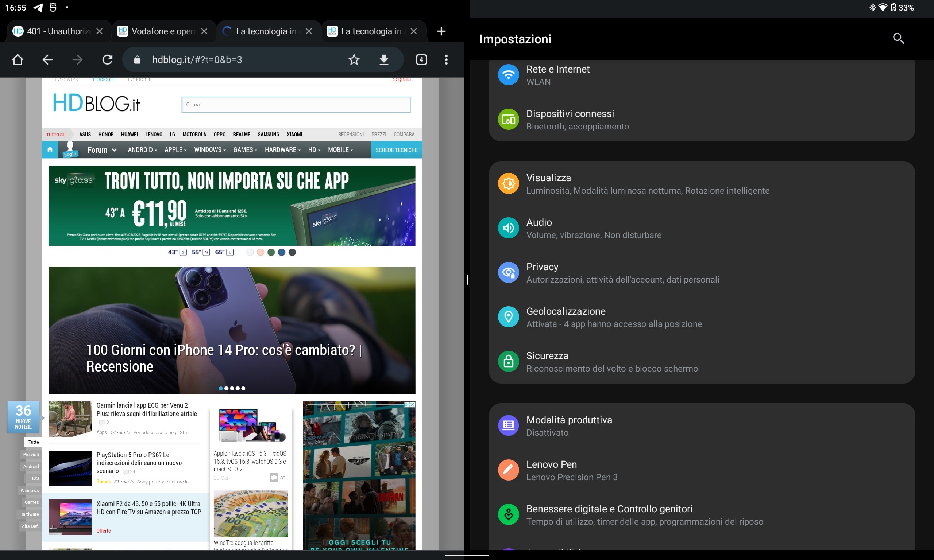Open Sicurezza settings
934x560 pixels.
[x=702, y=362]
